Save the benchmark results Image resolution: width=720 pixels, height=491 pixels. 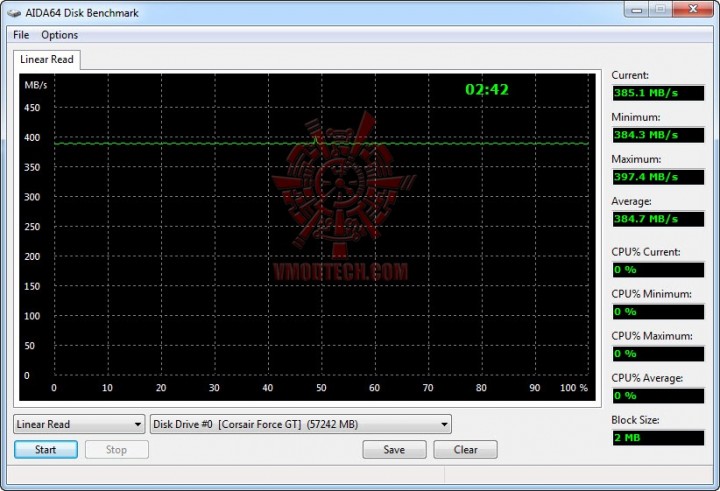(x=394, y=450)
